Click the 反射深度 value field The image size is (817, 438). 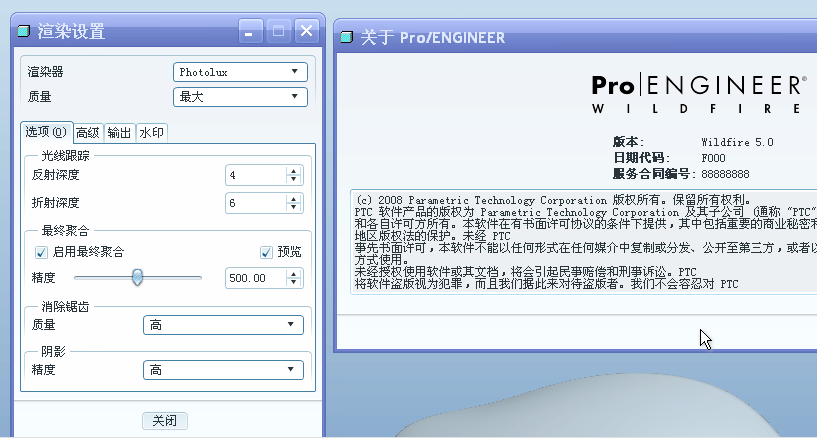tap(255, 175)
